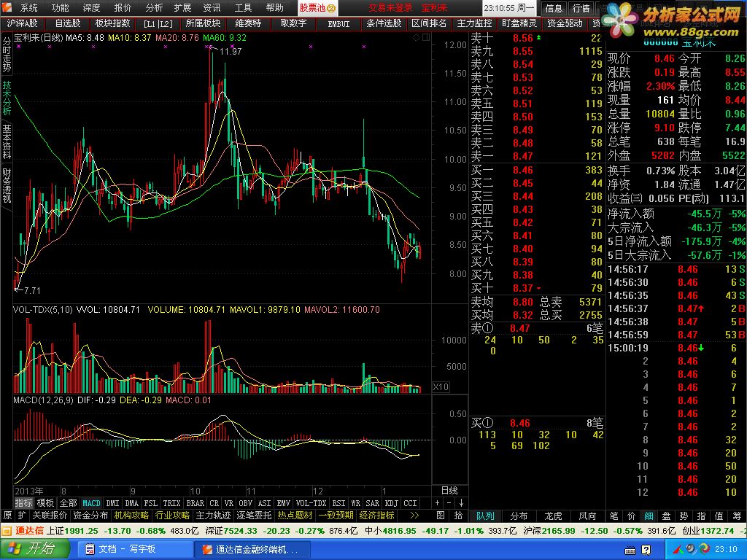Image resolution: width=747 pixels, height=560 pixels.
Task: Switch to 基本资料 side tab
Action: tap(7, 141)
